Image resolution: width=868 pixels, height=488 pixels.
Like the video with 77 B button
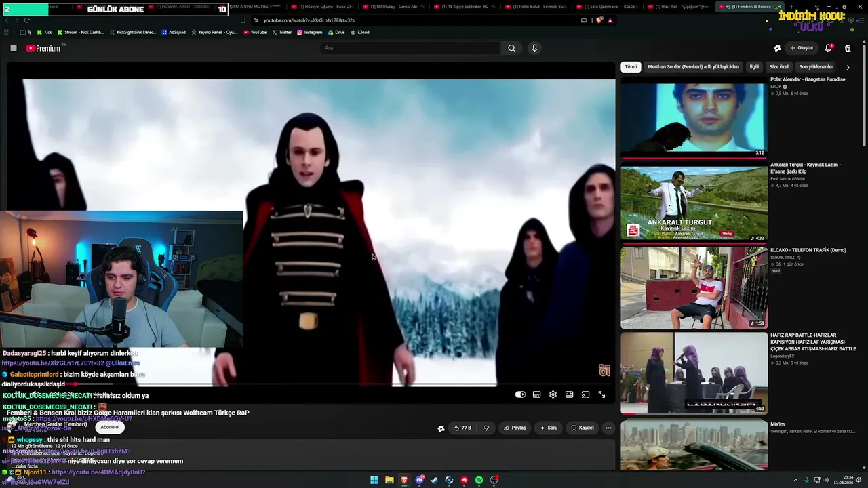[462, 428]
